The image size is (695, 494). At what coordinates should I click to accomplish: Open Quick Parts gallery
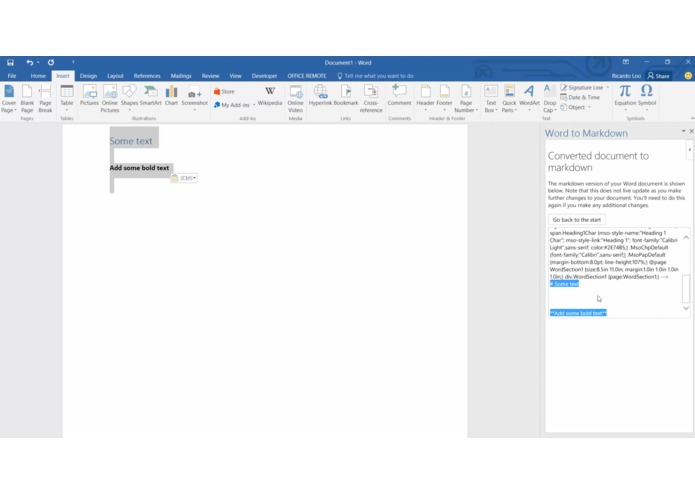pos(509,99)
